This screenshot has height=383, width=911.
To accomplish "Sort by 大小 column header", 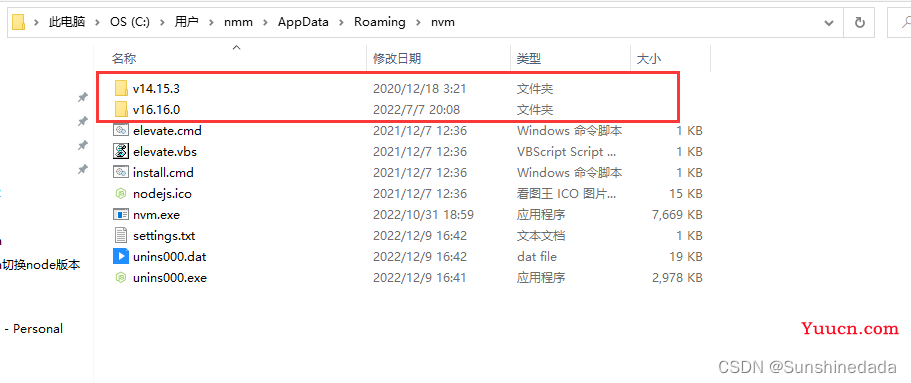I will pyautogui.click(x=648, y=59).
